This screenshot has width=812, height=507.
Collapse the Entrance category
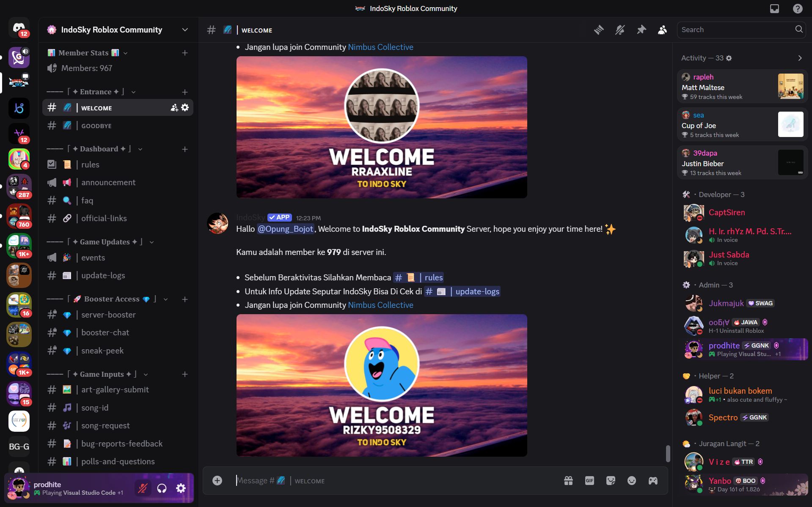pos(91,92)
